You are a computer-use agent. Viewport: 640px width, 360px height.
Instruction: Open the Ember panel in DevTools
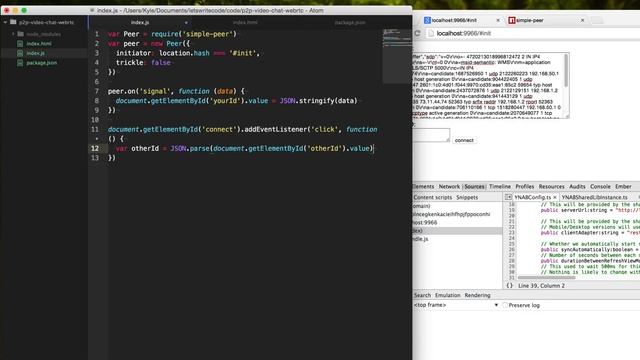click(x=623, y=187)
